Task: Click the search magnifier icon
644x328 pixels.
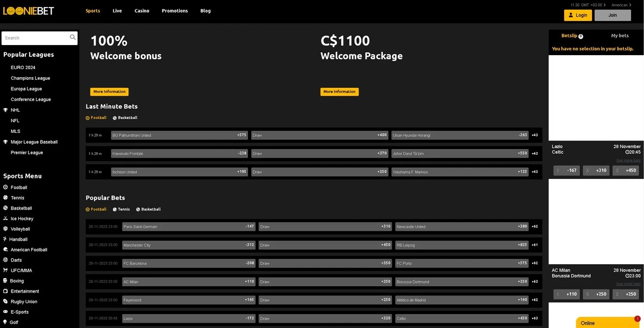Action: tap(73, 38)
